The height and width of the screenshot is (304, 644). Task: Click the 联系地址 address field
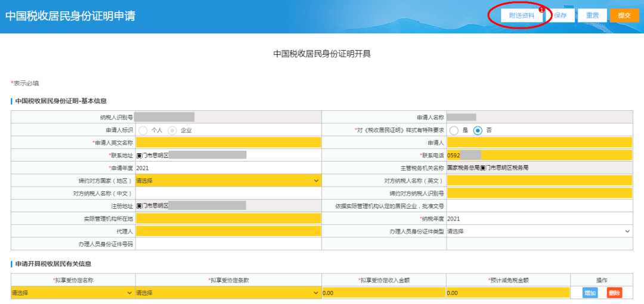pos(228,156)
